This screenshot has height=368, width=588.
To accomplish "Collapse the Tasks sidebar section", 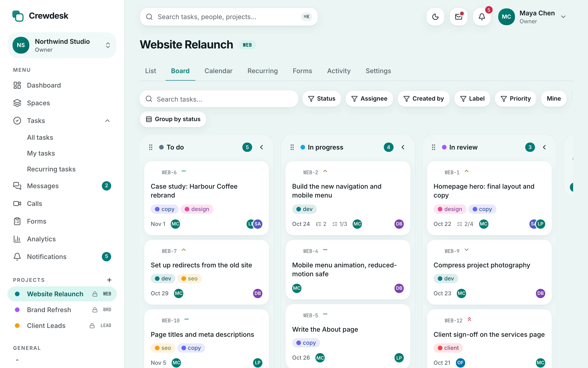I will (x=107, y=121).
